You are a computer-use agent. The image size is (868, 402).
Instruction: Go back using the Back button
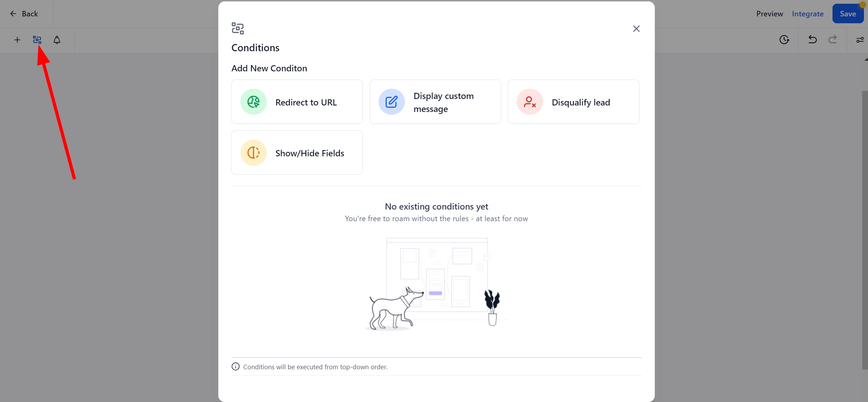pos(24,14)
